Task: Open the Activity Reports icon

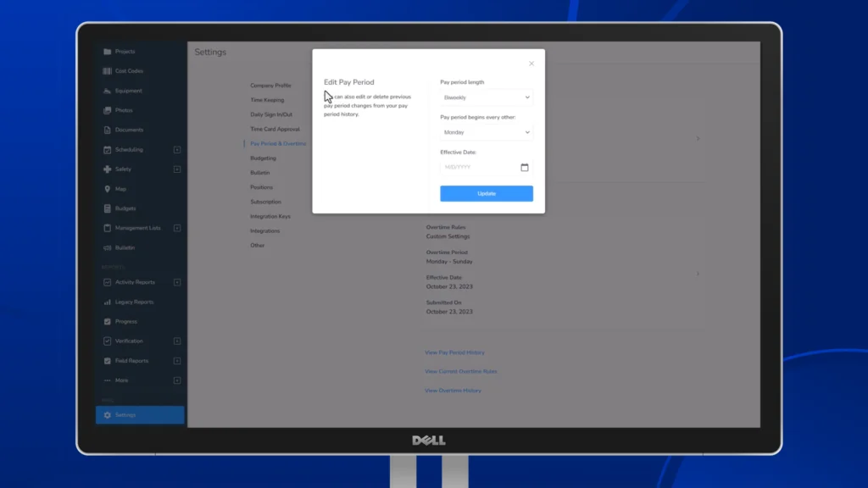Action: pos(108,282)
